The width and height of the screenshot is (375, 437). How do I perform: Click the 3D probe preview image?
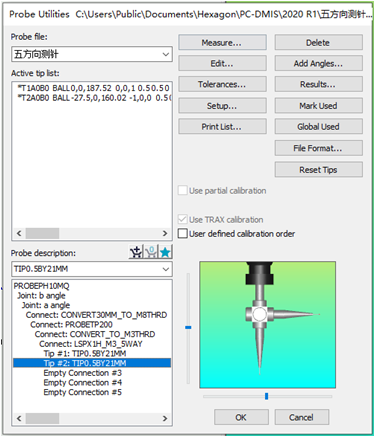point(267,325)
